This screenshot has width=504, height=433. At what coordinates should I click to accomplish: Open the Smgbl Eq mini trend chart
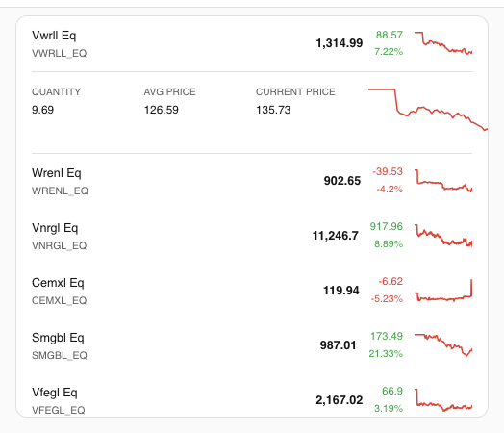(443, 345)
